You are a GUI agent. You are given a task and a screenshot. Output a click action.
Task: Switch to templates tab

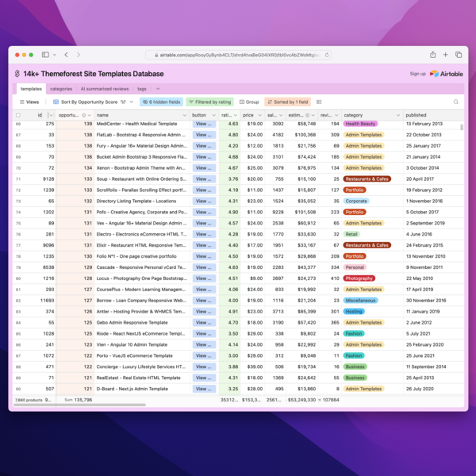(31, 89)
